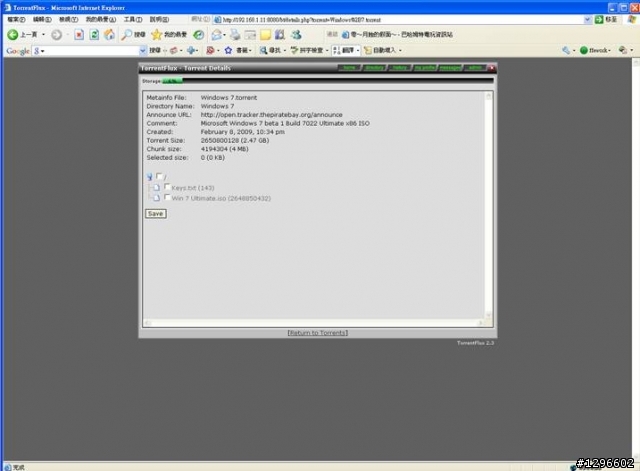Open the Google search box dropdown
This screenshot has height=471, width=640.
click(142, 51)
